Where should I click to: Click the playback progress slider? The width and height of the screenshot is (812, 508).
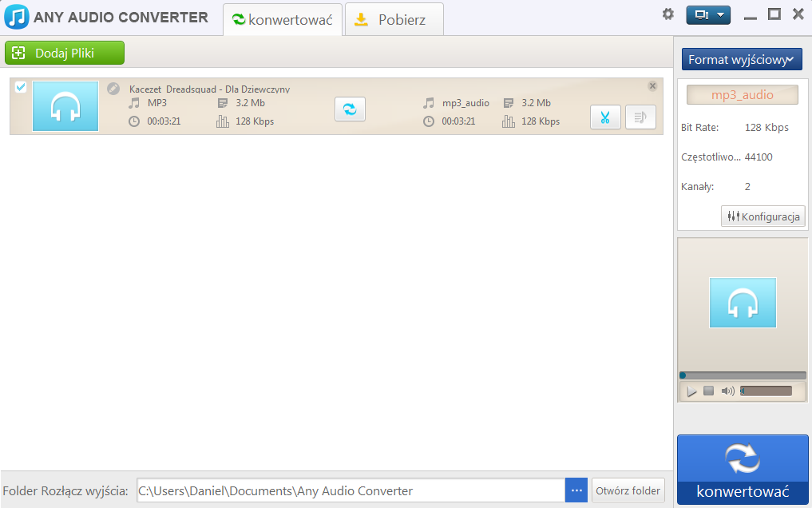point(743,375)
